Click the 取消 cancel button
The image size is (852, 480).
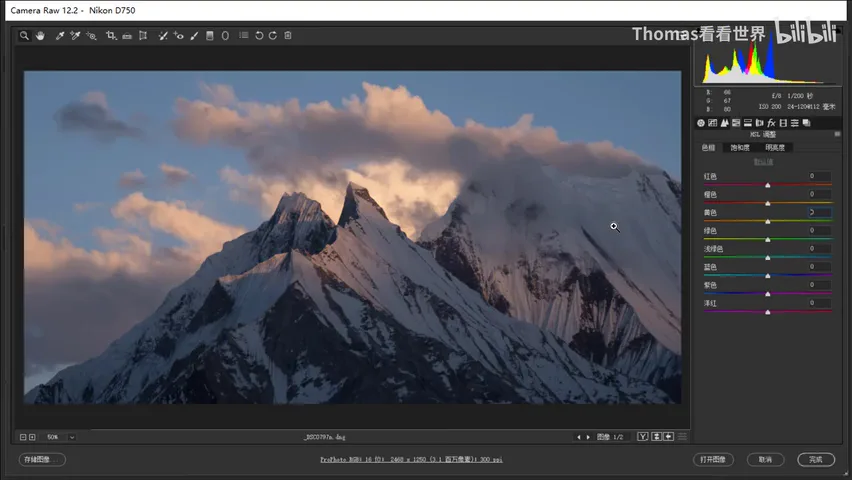click(765, 459)
